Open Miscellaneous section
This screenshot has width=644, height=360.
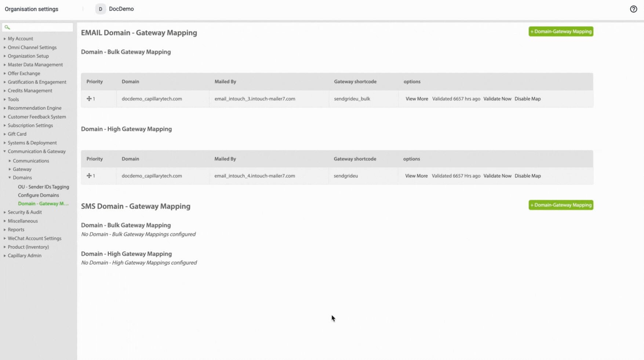pyautogui.click(x=23, y=221)
